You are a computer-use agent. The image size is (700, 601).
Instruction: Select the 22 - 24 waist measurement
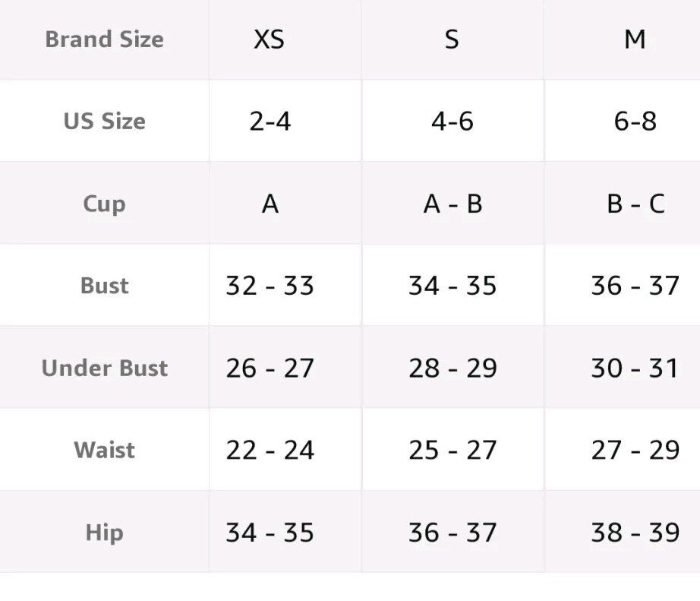pyautogui.click(x=270, y=450)
